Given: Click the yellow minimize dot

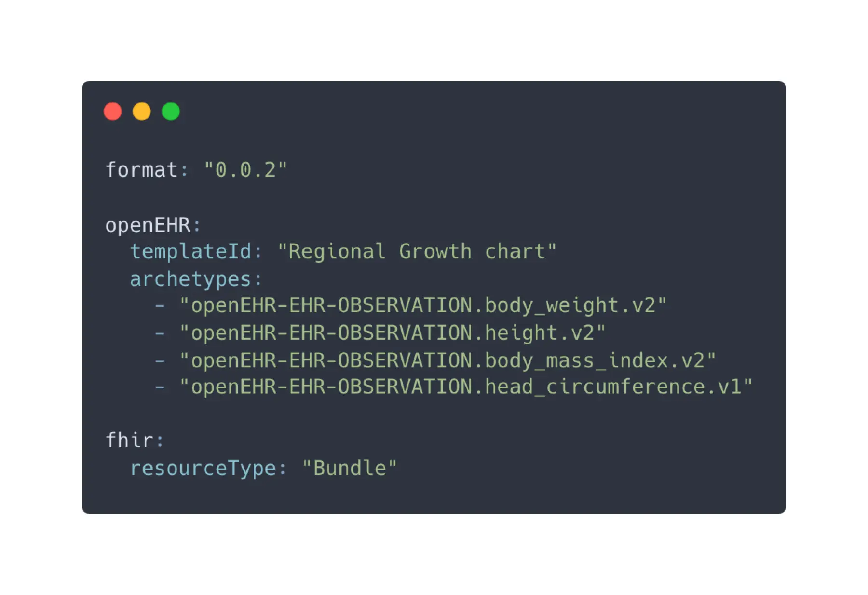Looking at the screenshot, I should coord(142,111).
